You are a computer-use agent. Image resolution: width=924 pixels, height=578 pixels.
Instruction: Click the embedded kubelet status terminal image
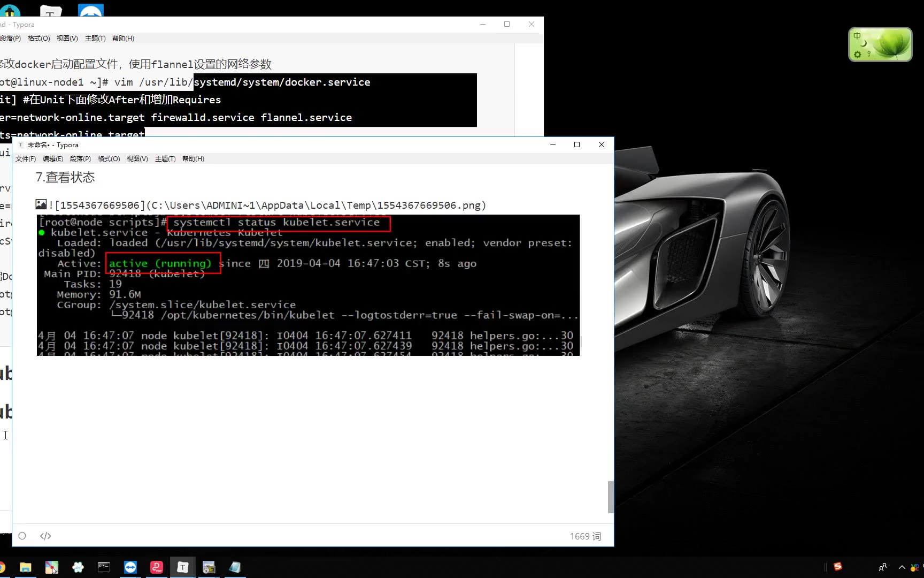point(308,285)
